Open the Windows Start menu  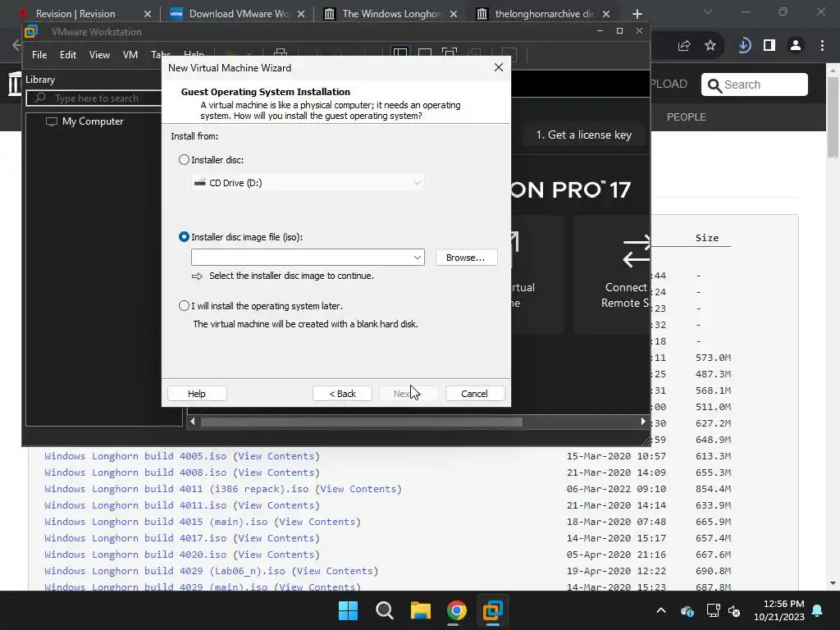[348, 610]
